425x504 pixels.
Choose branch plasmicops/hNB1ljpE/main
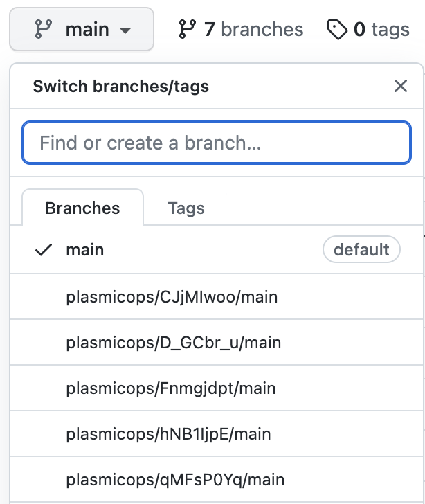pyautogui.click(x=168, y=434)
